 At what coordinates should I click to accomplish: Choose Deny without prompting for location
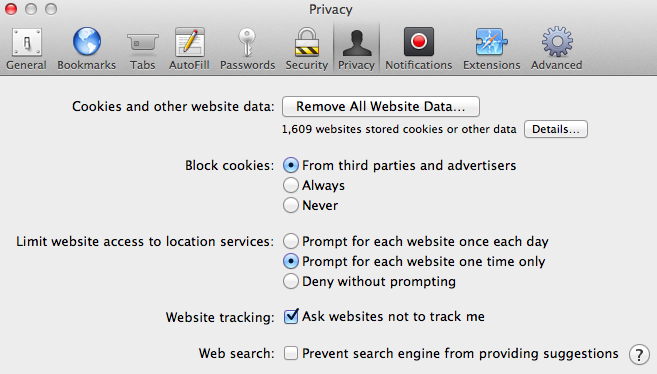pyautogui.click(x=291, y=281)
